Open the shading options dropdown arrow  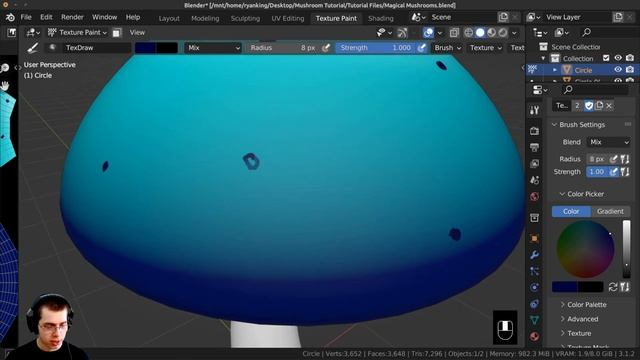[514, 33]
